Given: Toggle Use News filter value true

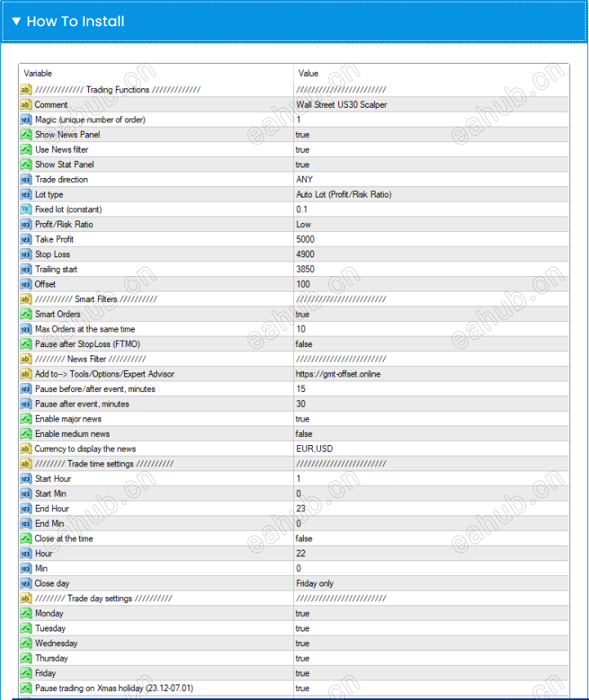Looking at the screenshot, I should [x=302, y=149].
